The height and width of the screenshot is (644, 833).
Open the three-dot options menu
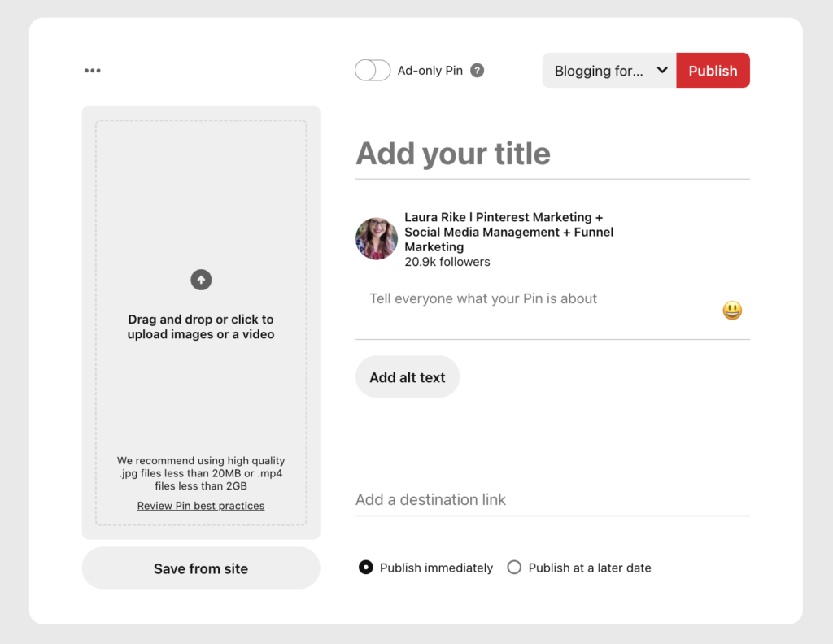[x=92, y=70]
